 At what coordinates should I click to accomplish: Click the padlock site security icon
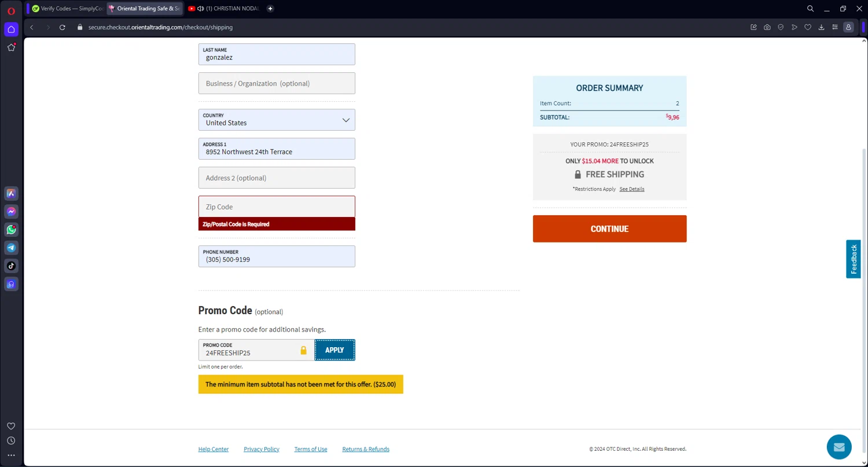80,27
